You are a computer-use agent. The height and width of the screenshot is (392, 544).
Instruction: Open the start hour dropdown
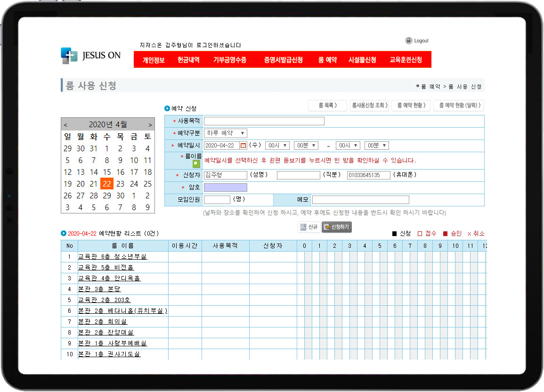277,146
